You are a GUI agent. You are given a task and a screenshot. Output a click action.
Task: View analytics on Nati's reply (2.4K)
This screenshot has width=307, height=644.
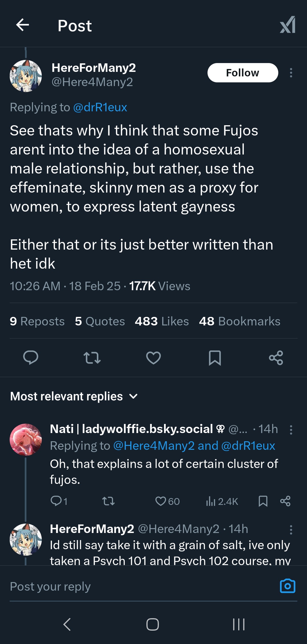point(222,501)
